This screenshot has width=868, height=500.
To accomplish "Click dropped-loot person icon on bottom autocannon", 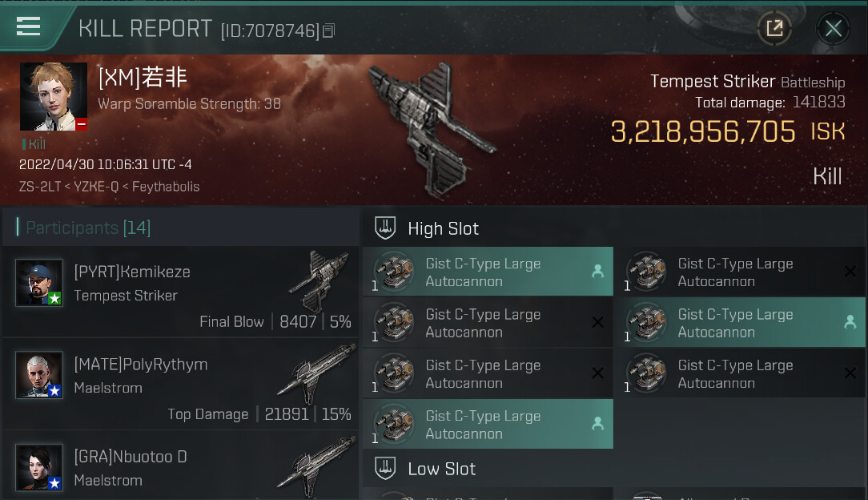I will coord(598,424).
